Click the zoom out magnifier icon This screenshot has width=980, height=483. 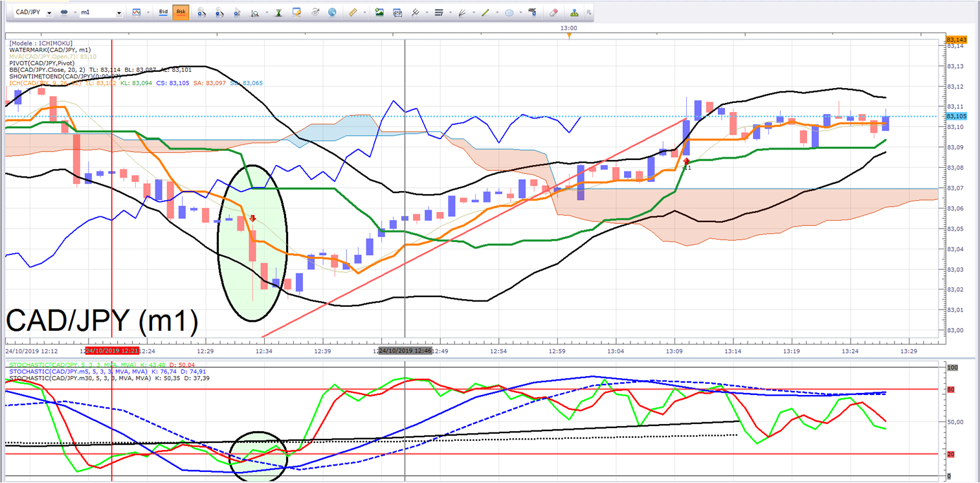point(220,12)
